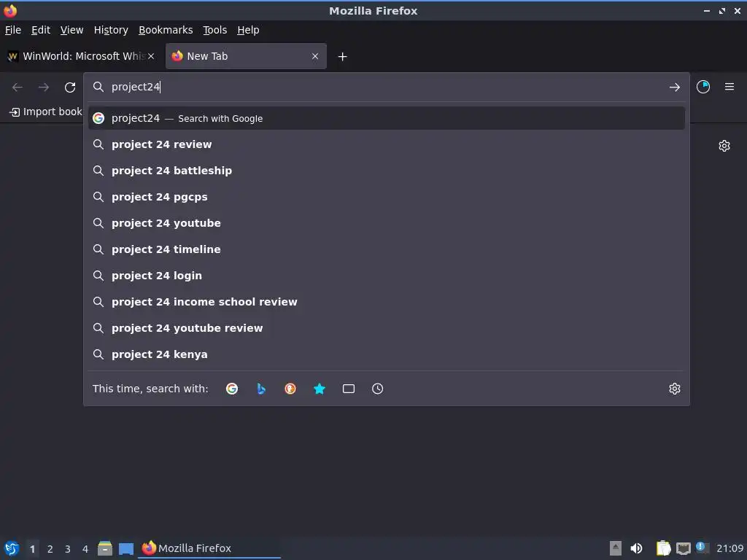Open the File menu
Screen dimensions: 747x560
click(x=13, y=30)
